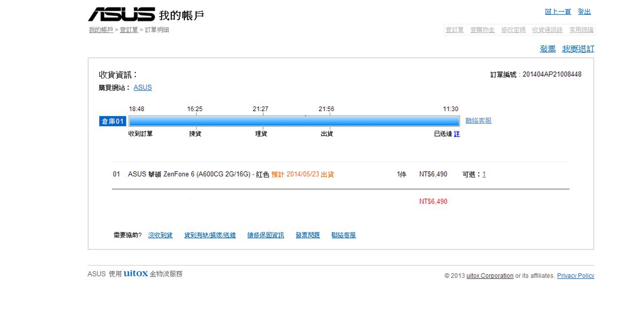Log out using 登出 link
The height and width of the screenshot is (313, 644).
[x=584, y=12]
